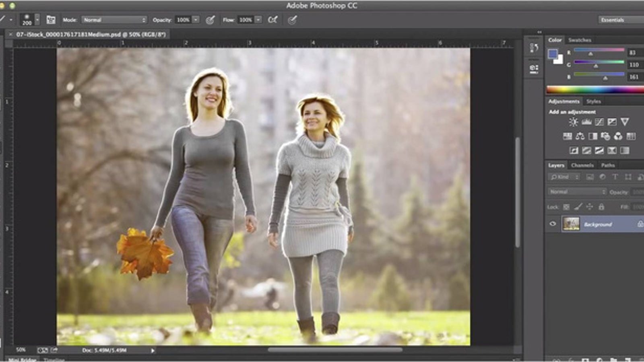Click the status bar icon right of 50%
The width and height of the screenshot is (644, 362).
point(42,350)
